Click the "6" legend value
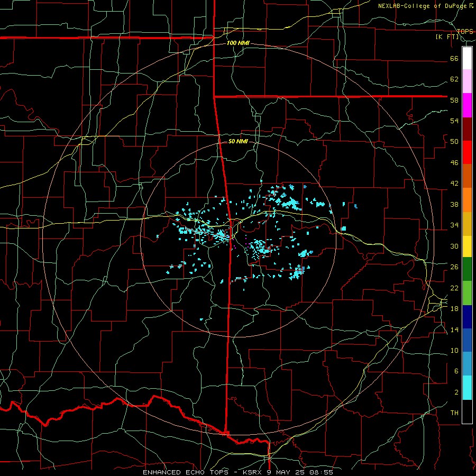 coord(456,371)
